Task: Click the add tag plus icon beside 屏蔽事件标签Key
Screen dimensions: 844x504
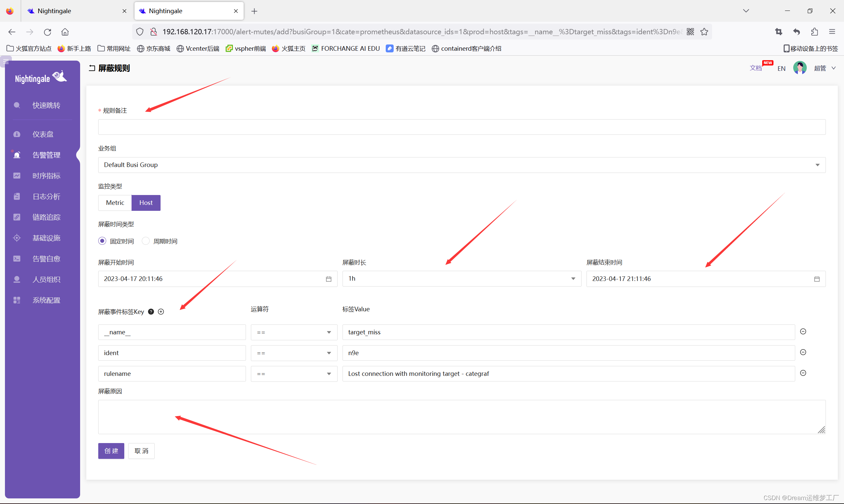Action: tap(161, 312)
